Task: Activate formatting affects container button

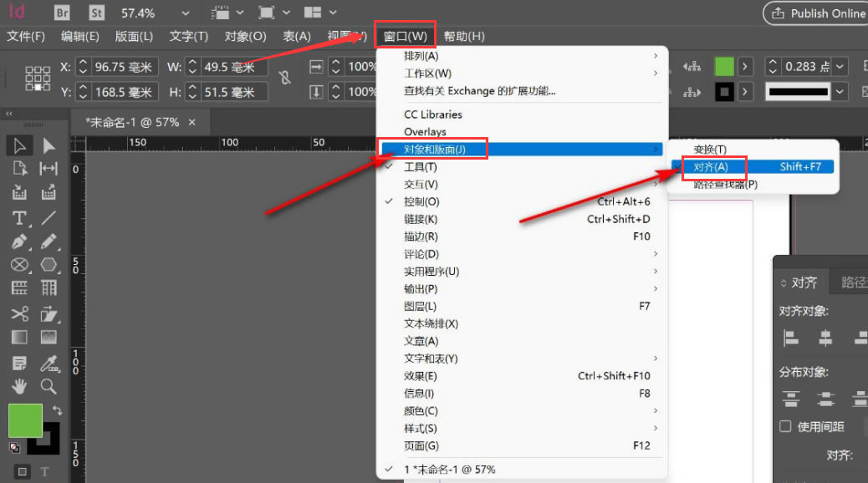Action: pos(22,472)
